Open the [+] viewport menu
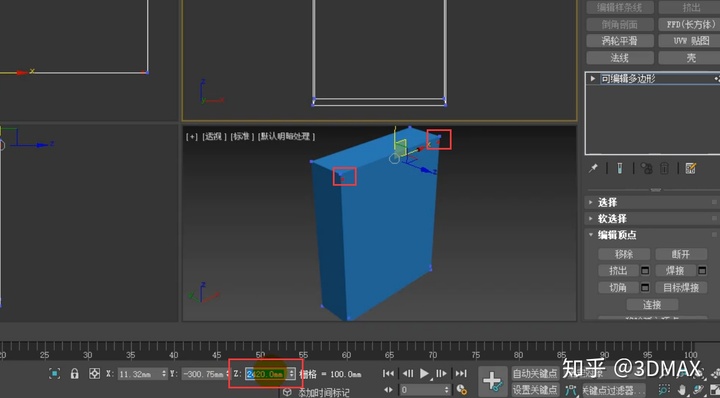The width and height of the screenshot is (720, 398). (x=192, y=136)
